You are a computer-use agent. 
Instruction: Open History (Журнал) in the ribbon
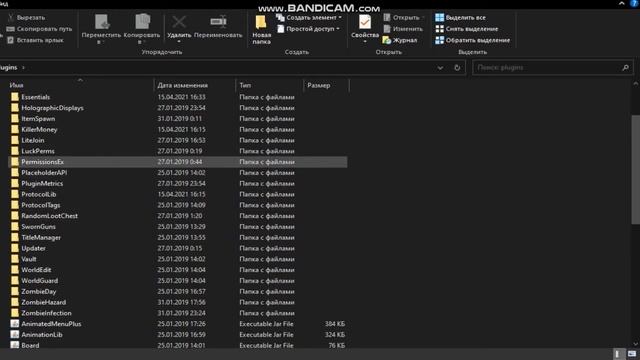coord(400,40)
